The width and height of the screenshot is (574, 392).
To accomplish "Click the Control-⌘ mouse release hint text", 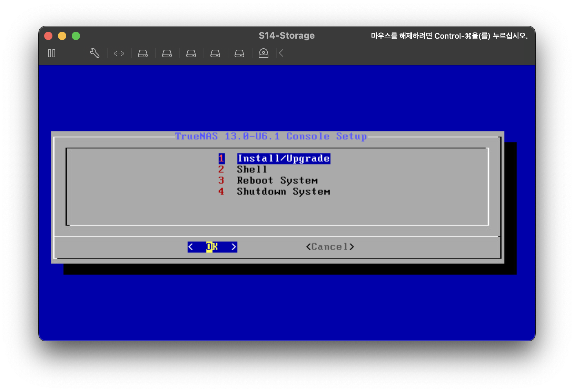I will tap(449, 36).
